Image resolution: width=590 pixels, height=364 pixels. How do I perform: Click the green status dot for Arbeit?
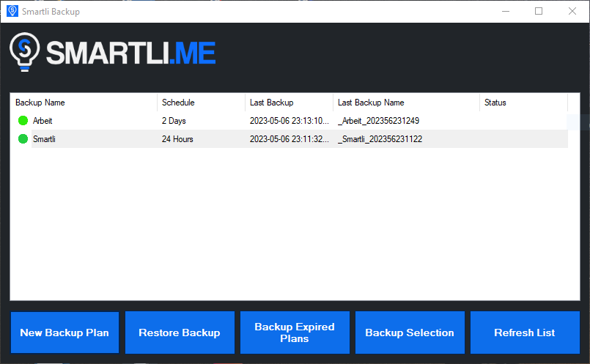coord(23,121)
